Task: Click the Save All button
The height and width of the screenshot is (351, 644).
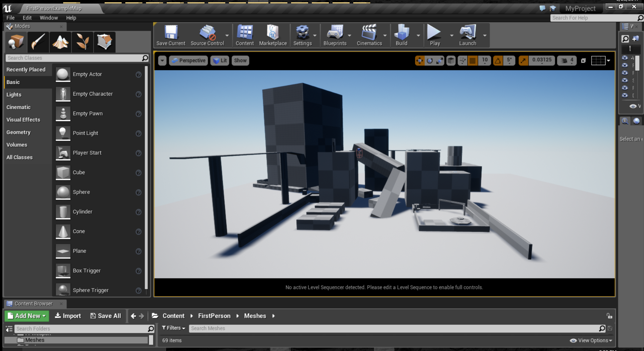Action: pos(106,316)
